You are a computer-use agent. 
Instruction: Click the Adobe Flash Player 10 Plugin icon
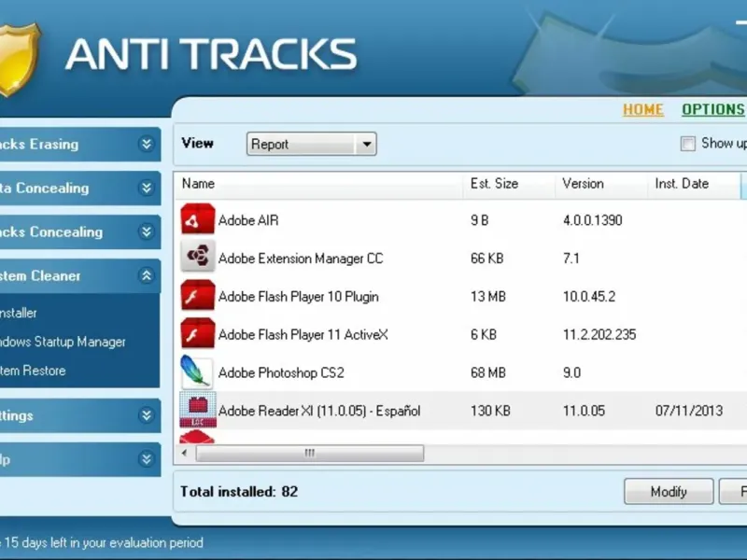tap(198, 296)
